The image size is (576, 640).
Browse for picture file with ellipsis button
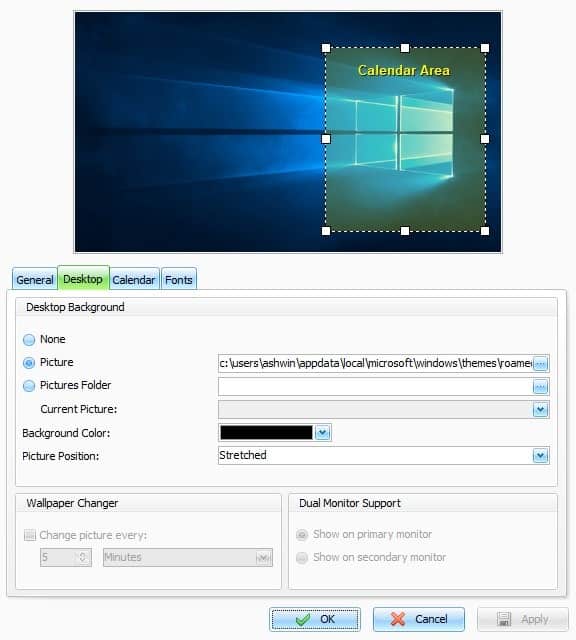tap(540, 363)
